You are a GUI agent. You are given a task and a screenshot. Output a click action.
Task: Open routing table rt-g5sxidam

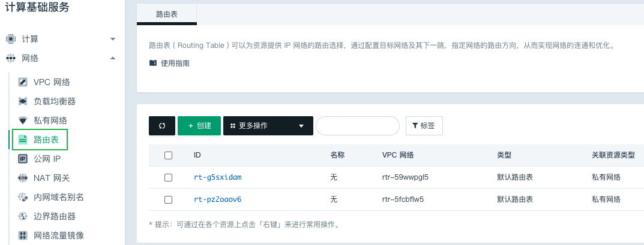tap(218, 177)
